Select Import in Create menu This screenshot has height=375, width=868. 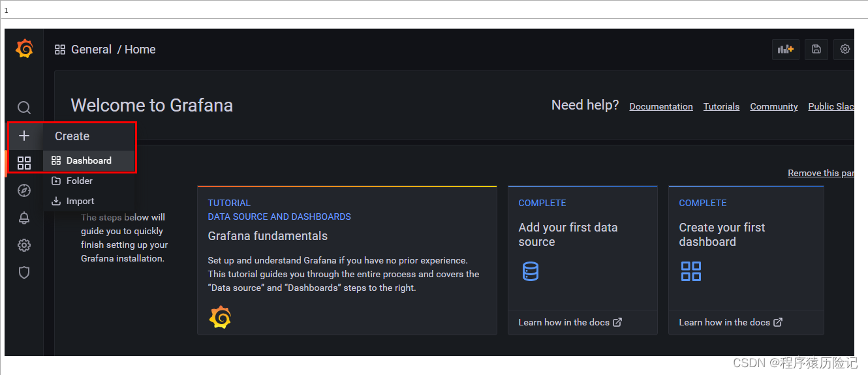(89, 201)
